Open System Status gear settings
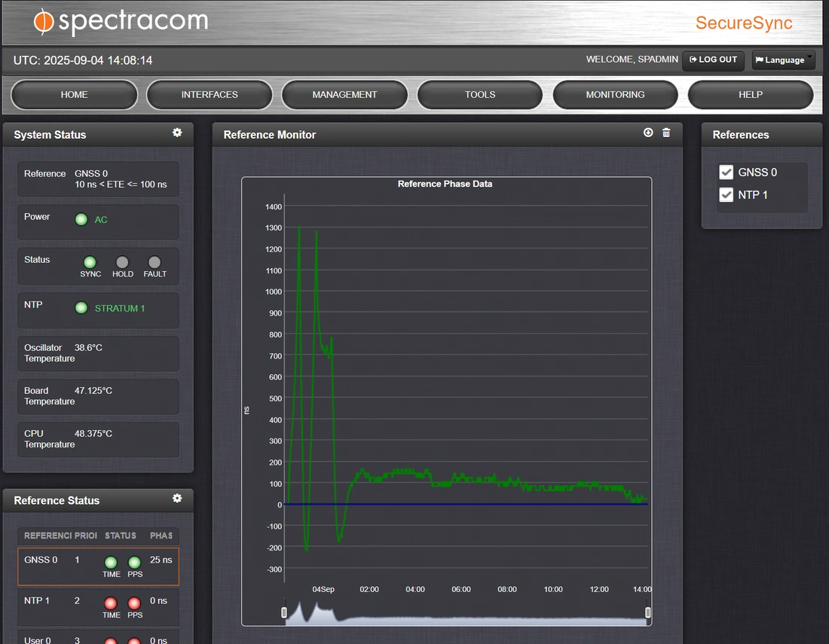The width and height of the screenshot is (829, 644). pyautogui.click(x=177, y=133)
